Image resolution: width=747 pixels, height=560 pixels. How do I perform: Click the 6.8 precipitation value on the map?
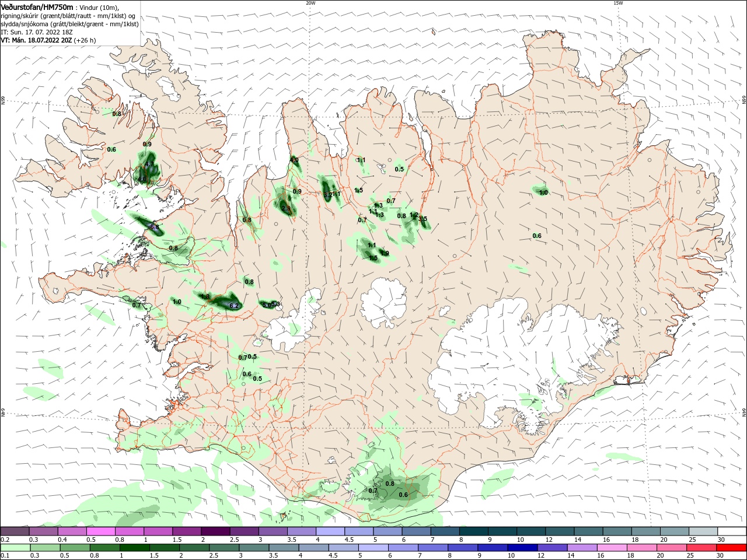(155, 227)
